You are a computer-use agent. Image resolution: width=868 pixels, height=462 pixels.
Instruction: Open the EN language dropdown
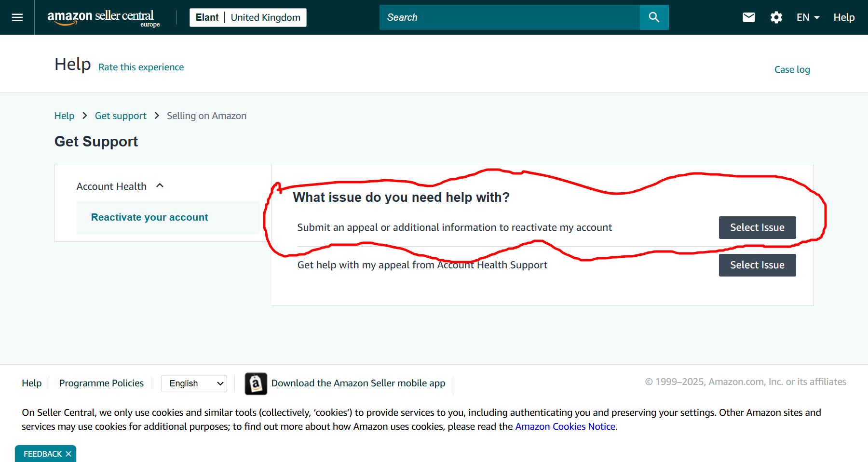click(808, 17)
